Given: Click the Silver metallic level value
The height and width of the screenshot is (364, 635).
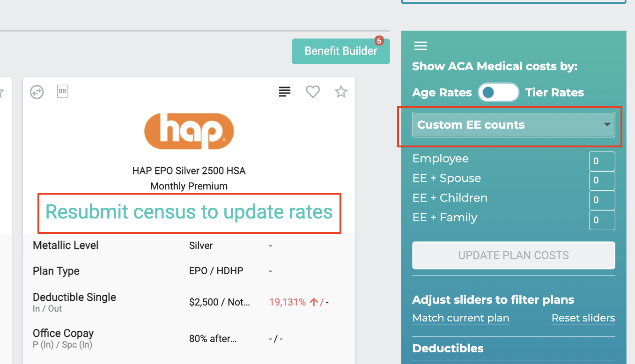Looking at the screenshot, I should (x=201, y=245).
